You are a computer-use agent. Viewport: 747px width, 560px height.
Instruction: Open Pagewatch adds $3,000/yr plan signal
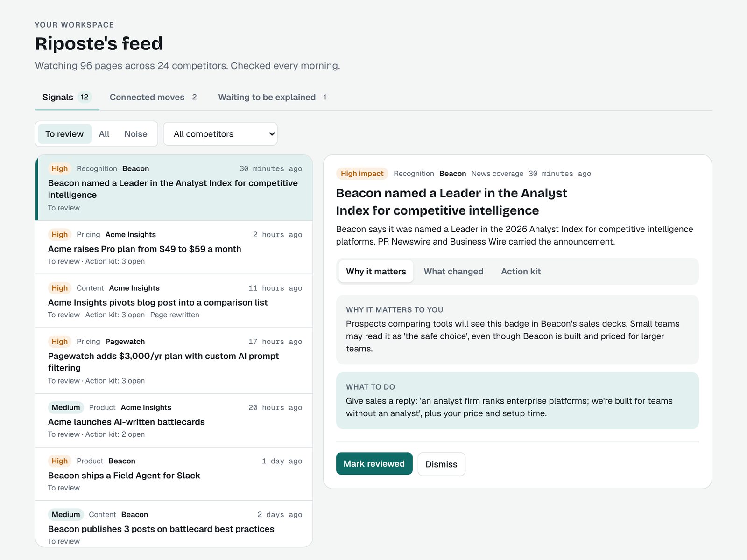[174, 361]
